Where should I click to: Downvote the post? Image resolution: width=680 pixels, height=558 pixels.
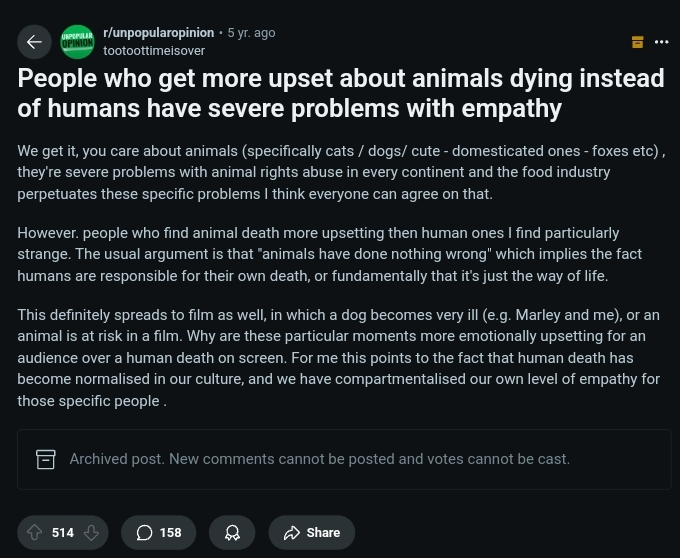point(91,532)
